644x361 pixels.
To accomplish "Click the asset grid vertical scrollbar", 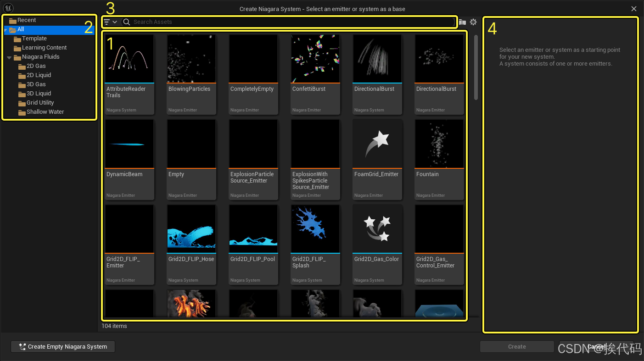I will (476, 67).
